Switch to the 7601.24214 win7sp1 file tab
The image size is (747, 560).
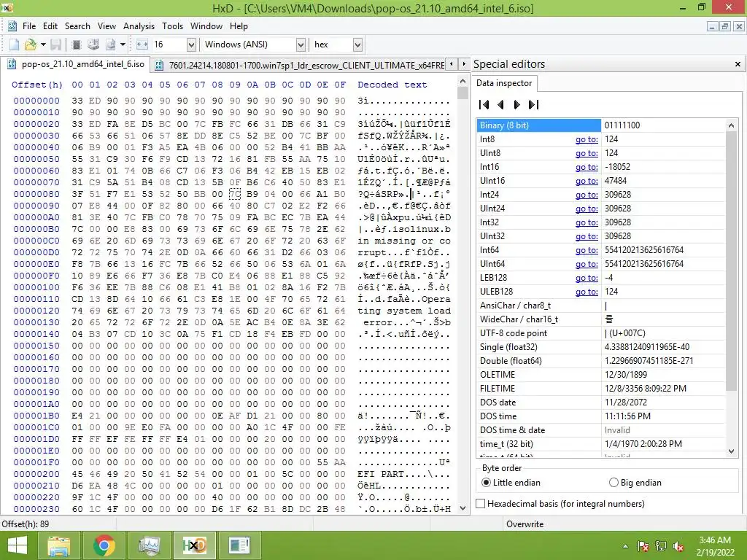point(298,65)
